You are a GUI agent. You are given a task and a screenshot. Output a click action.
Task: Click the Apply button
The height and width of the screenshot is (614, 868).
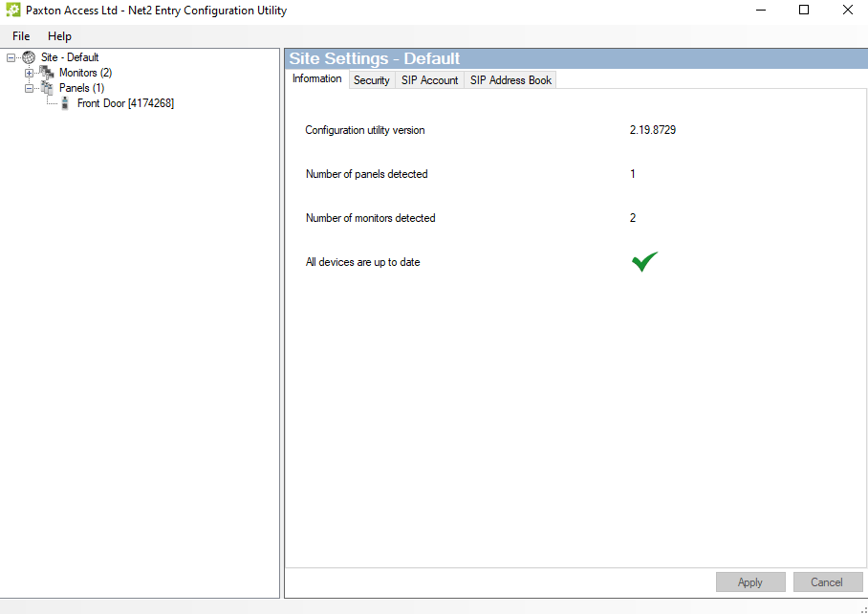pos(750,581)
